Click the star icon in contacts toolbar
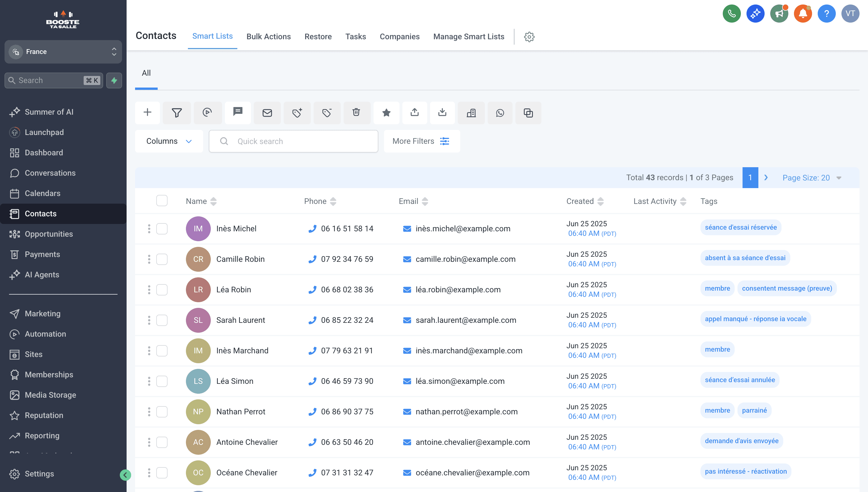Image resolution: width=868 pixels, height=492 pixels. (x=386, y=112)
